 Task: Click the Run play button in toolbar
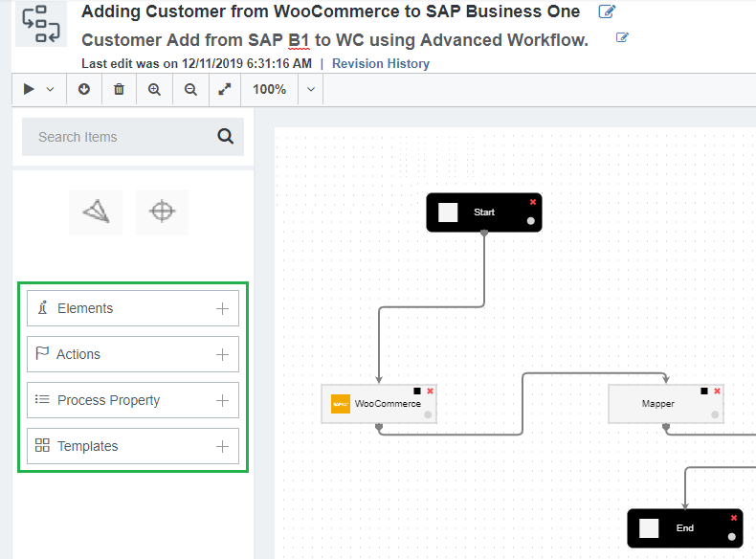tap(29, 89)
